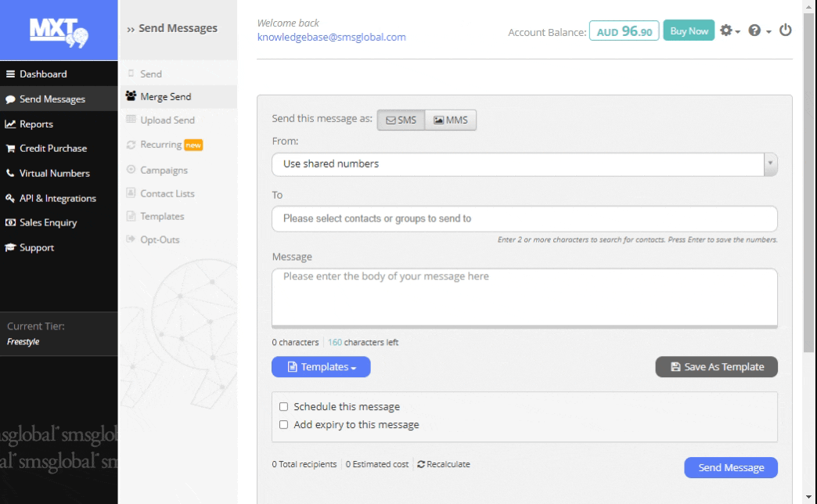Image resolution: width=817 pixels, height=504 pixels.
Task: Open Contact Lists submenu item
Action: [167, 193]
